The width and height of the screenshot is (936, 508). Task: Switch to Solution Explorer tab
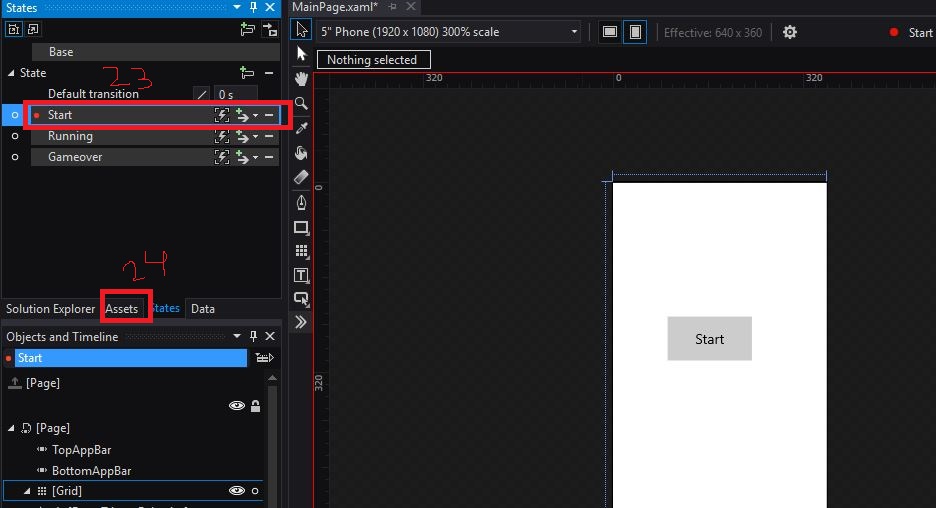pos(51,309)
